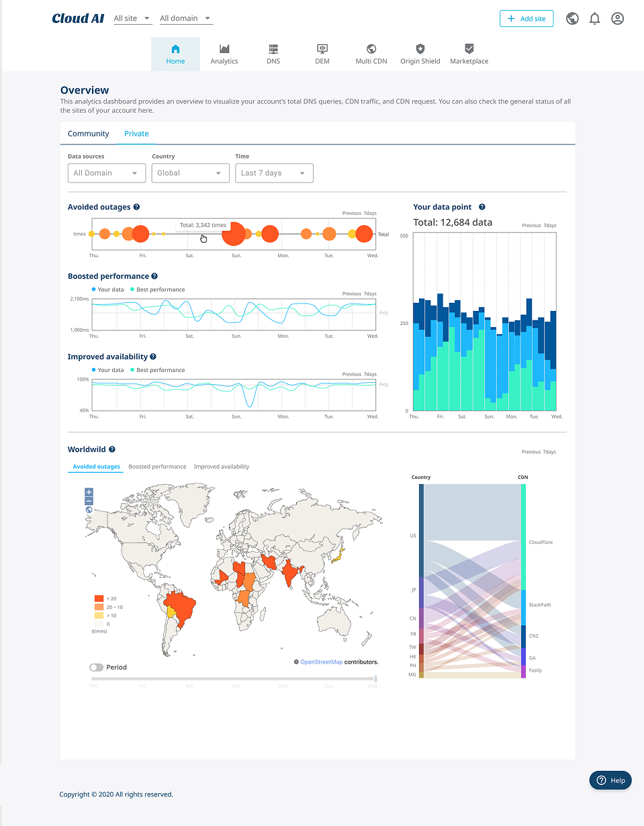Switch to the Community tab
Image resolution: width=644 pixels, height=826 pixels.
point(88,134)
